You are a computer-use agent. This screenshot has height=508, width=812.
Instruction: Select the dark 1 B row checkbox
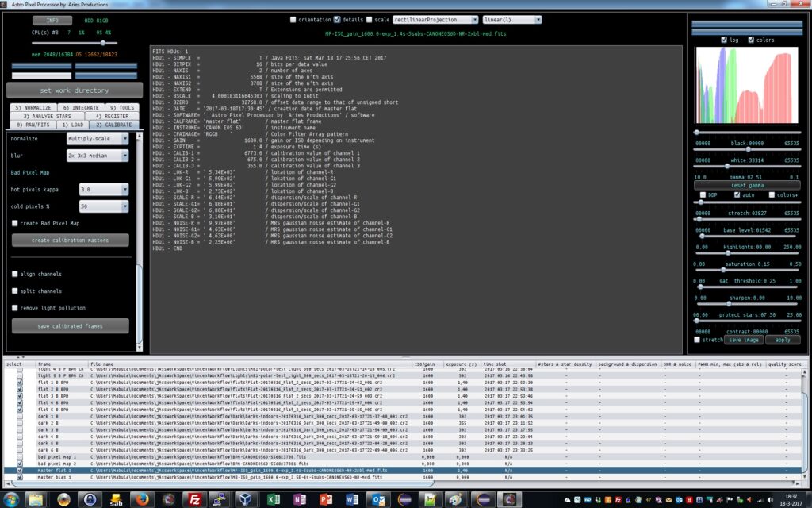click(x=20, y=416)
